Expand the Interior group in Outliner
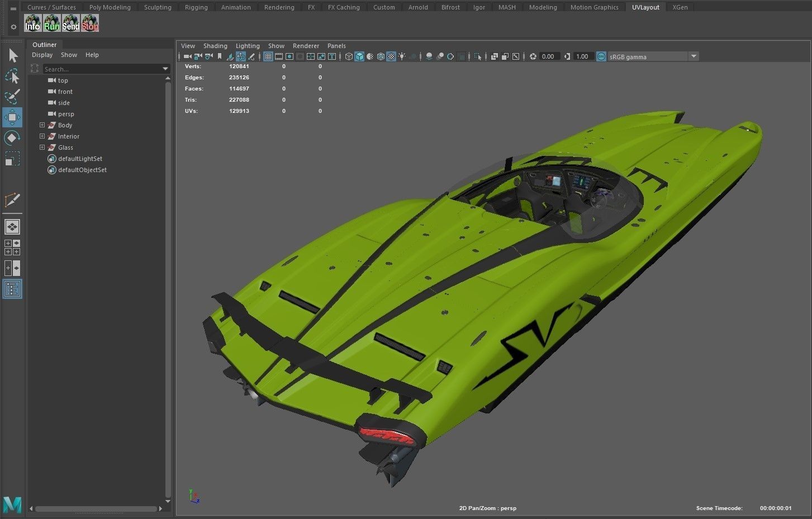The height and width of the screenshot is (519, 812). pyautogui.click(x=42, y=136)
